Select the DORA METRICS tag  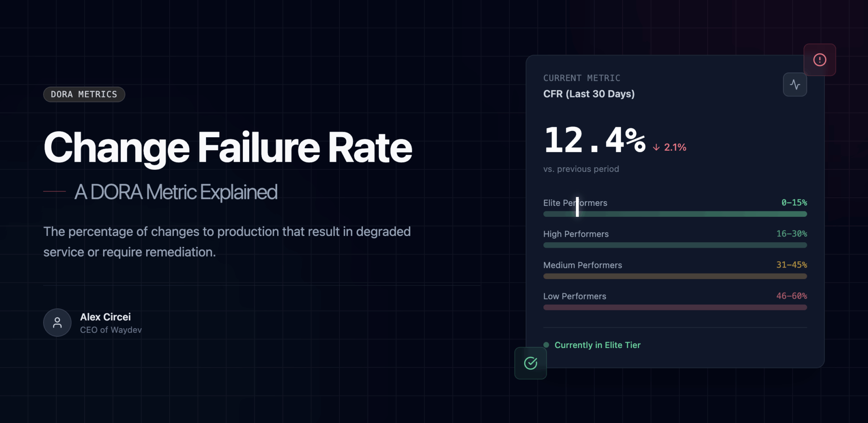pyautogui.click(x=84, y=94)
